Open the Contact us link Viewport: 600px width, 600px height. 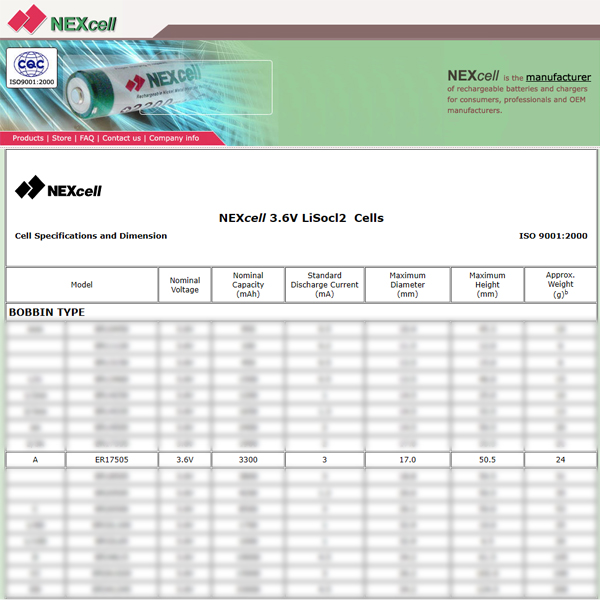coord(122,138)
